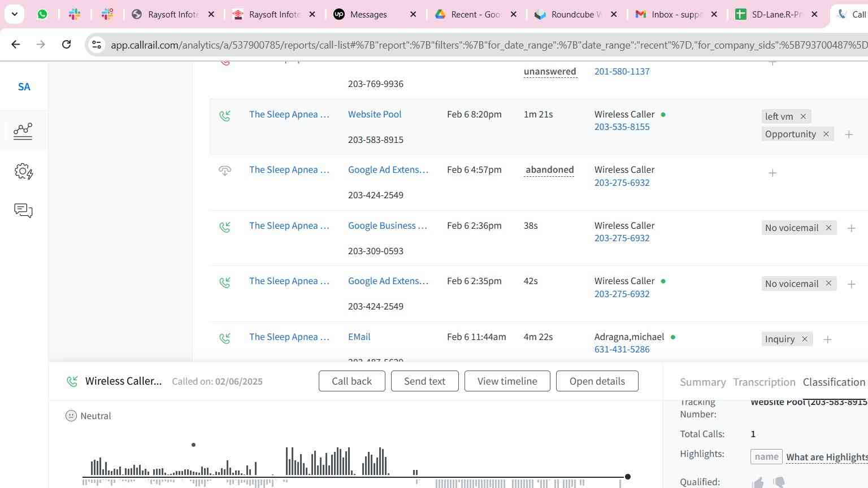Click the Open details button
The height and width of the screenshot is (488, 868).
coord(597,381)
